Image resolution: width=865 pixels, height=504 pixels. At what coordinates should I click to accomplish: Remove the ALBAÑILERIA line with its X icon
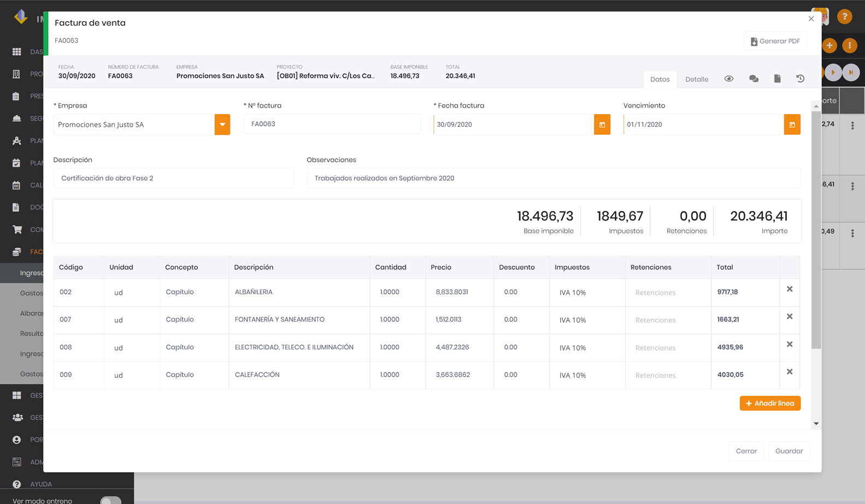click(x=790, y=289)
